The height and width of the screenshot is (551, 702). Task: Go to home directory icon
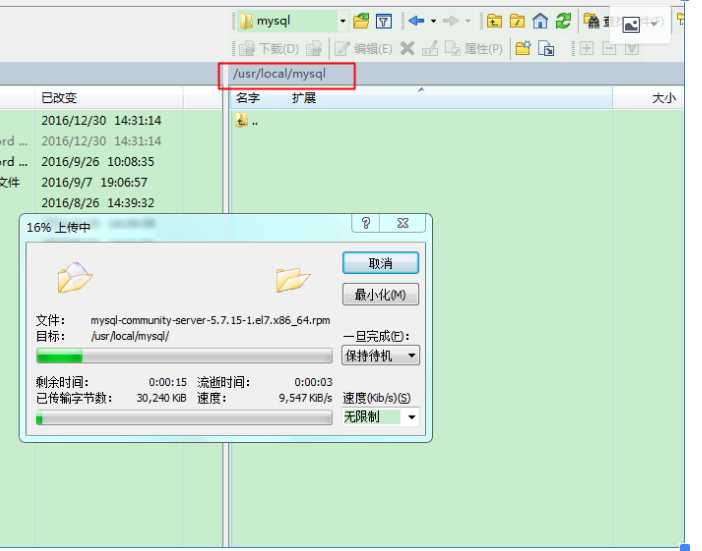(540, 21)
